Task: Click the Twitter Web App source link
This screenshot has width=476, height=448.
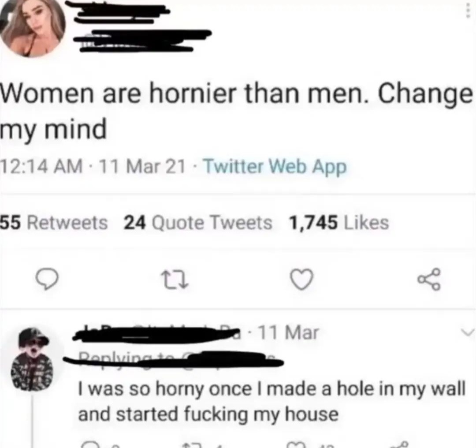Action: [275, 167]
